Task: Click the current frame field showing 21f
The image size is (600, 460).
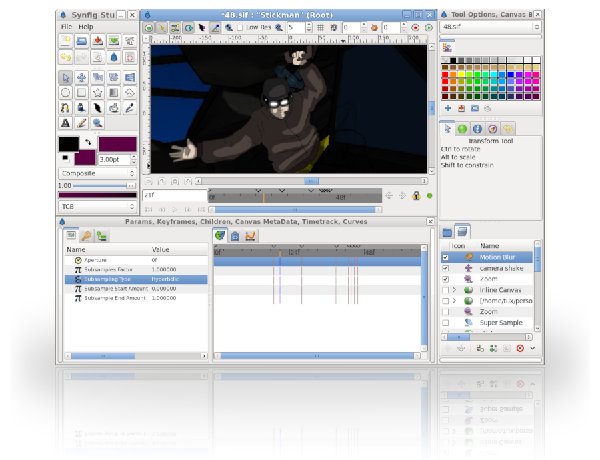Action: (174, 195)
